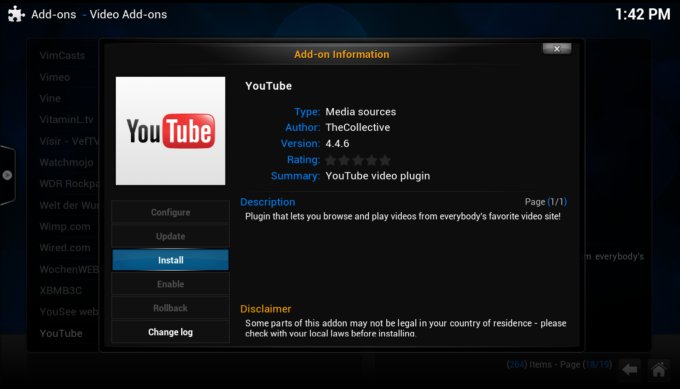Click the 'YouTube video plugin' summary text
The height and width of the screenshot is (389, 680).
(x=377, y=176)
